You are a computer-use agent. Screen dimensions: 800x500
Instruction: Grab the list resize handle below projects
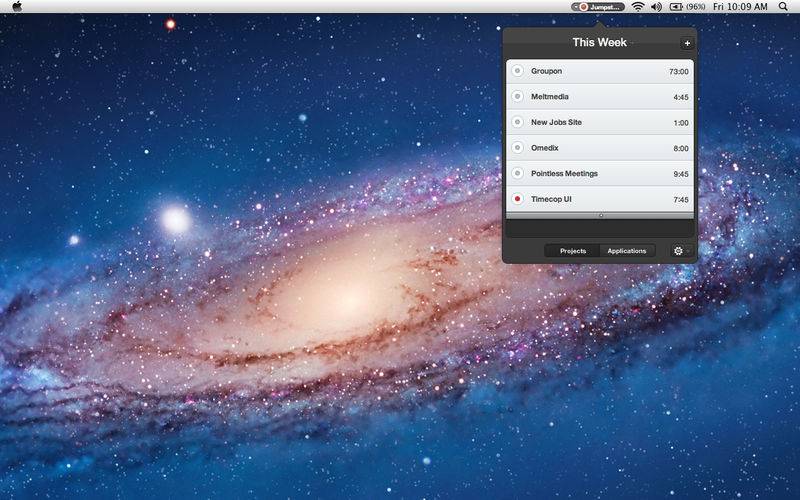[601, 215]
